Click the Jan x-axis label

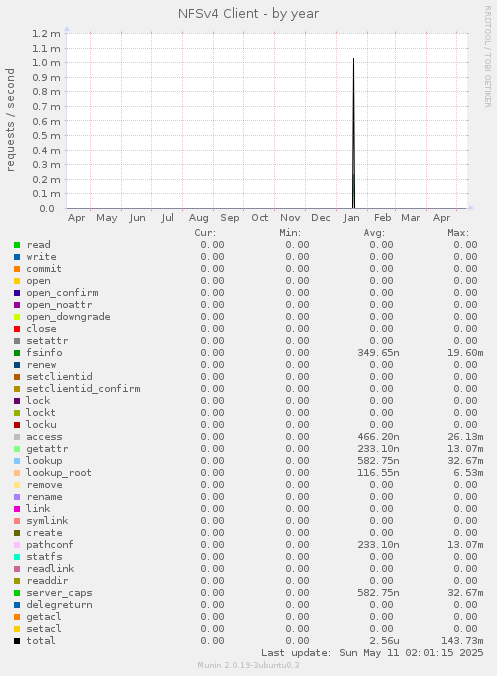[x=351, y=218]
